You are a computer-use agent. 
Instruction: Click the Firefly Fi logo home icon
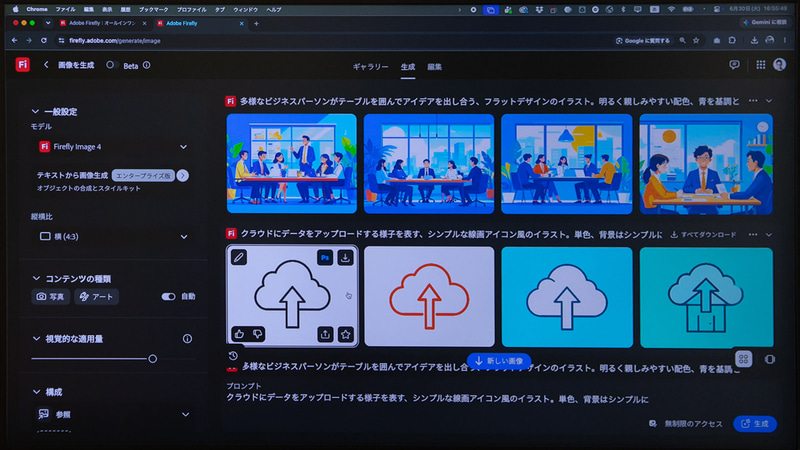click(x=22, y=65)
